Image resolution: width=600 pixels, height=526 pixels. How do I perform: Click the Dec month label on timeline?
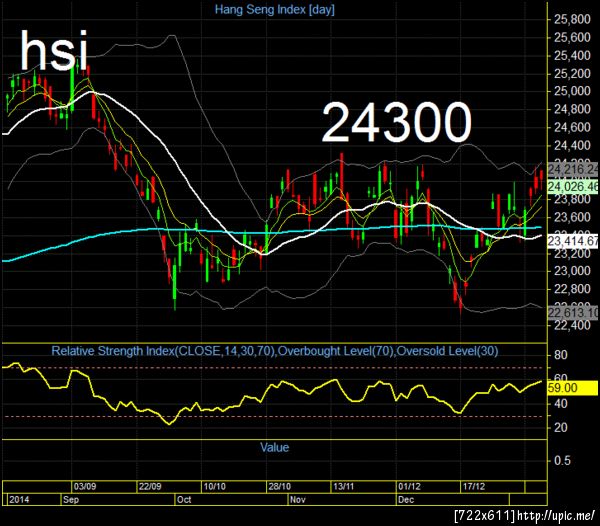[406, 500]
